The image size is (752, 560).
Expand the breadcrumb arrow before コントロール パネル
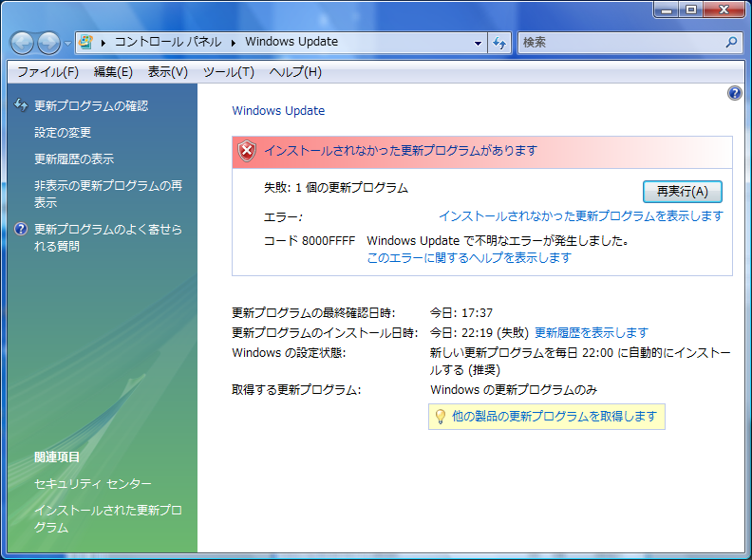coord(103,43)
